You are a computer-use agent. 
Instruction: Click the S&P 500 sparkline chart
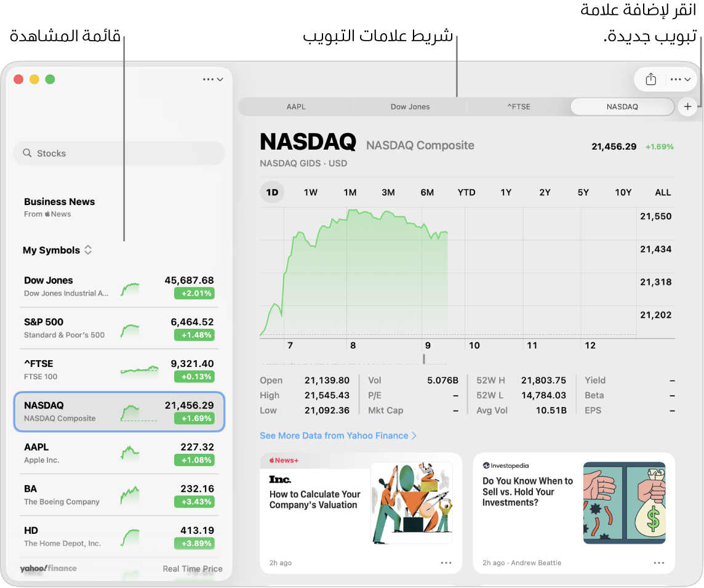[x=130, y=331]
